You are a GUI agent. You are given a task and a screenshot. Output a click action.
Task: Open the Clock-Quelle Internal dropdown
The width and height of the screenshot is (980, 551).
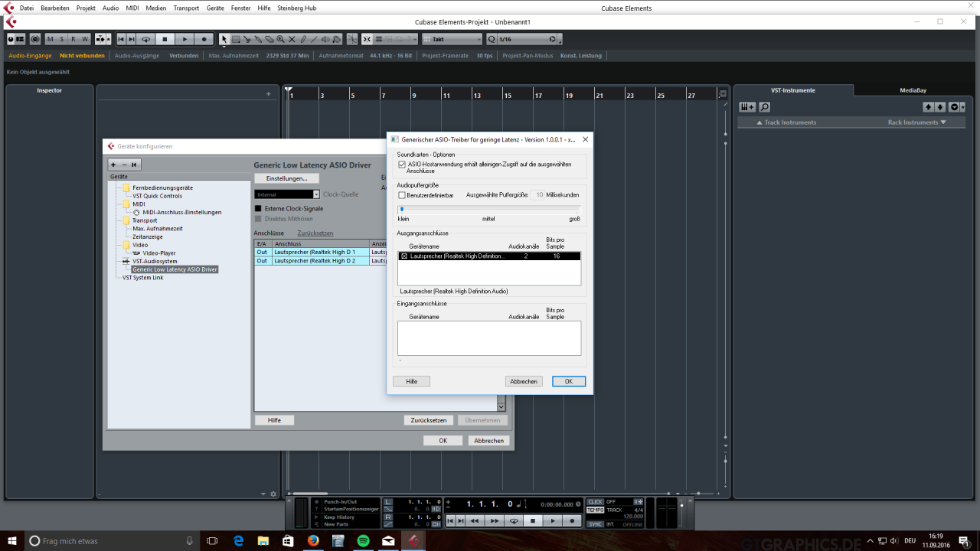(287, 194)
